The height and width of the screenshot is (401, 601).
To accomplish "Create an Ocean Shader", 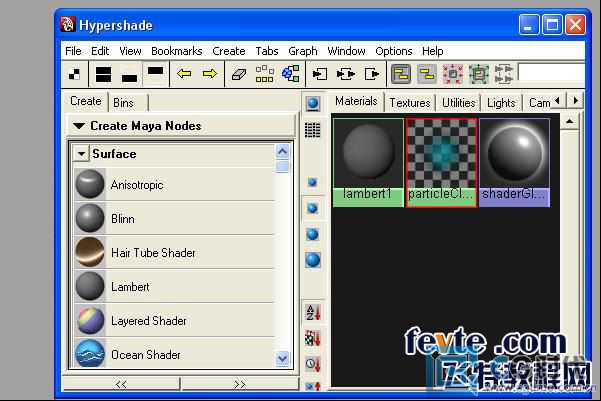I will pyautogui.click(x=174, y=354).
